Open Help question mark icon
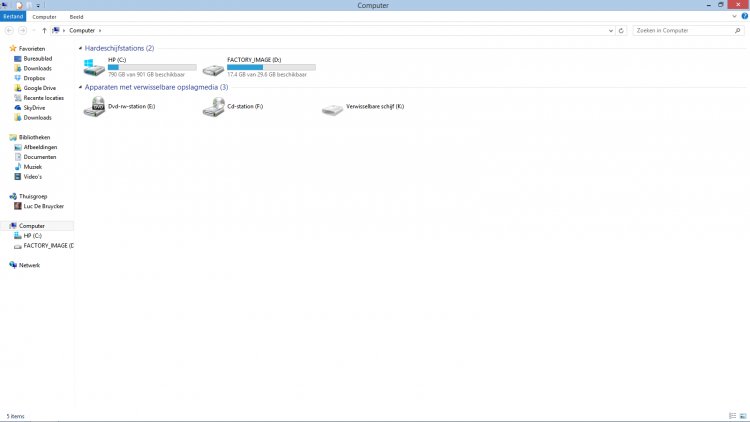The image size is (750, 422). 745,16
